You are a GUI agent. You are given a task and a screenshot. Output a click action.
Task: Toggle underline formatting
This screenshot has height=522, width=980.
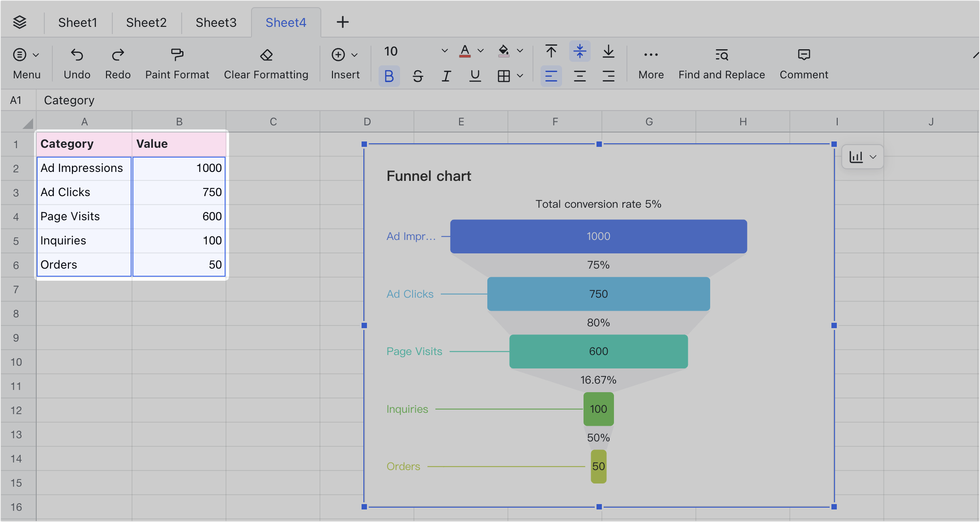tap(474, 76)
